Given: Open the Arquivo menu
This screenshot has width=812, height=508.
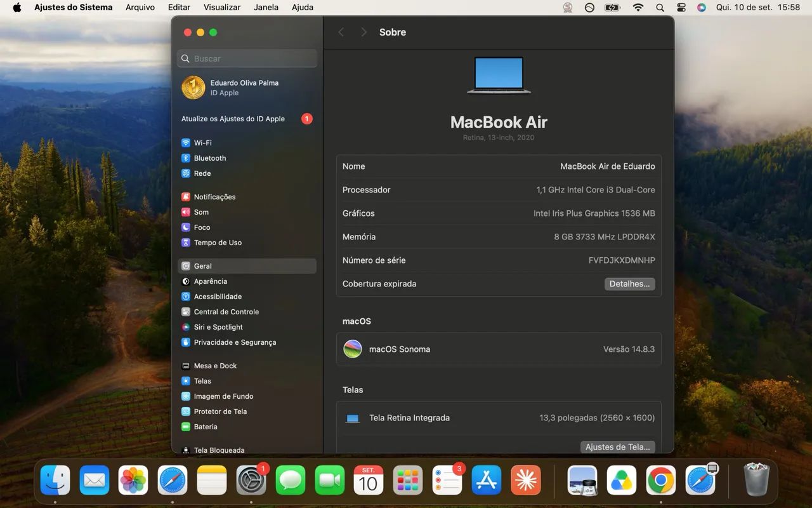Looking at the screenshot, I should click(140, 8).
